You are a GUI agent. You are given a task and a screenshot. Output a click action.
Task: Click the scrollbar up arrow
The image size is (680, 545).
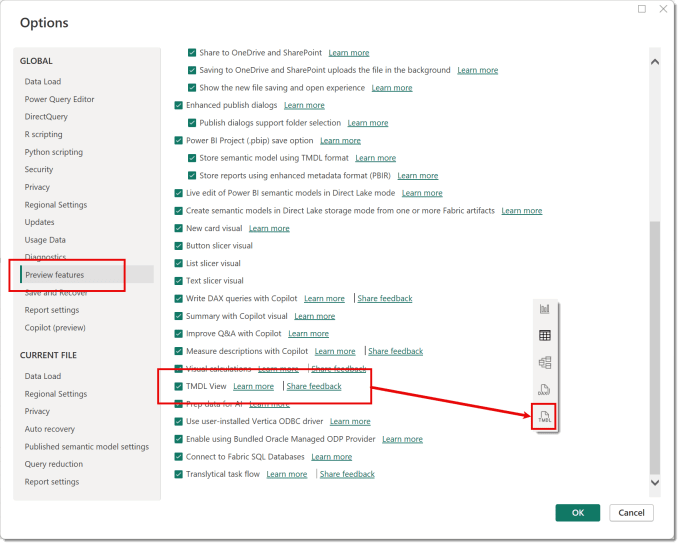pyautogui.click(x=657, y=62)
